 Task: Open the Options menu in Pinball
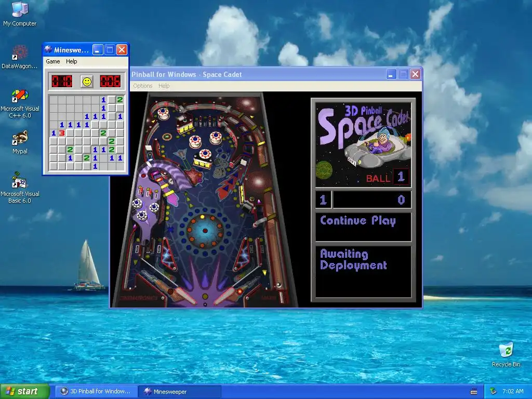tap(142, 86)
